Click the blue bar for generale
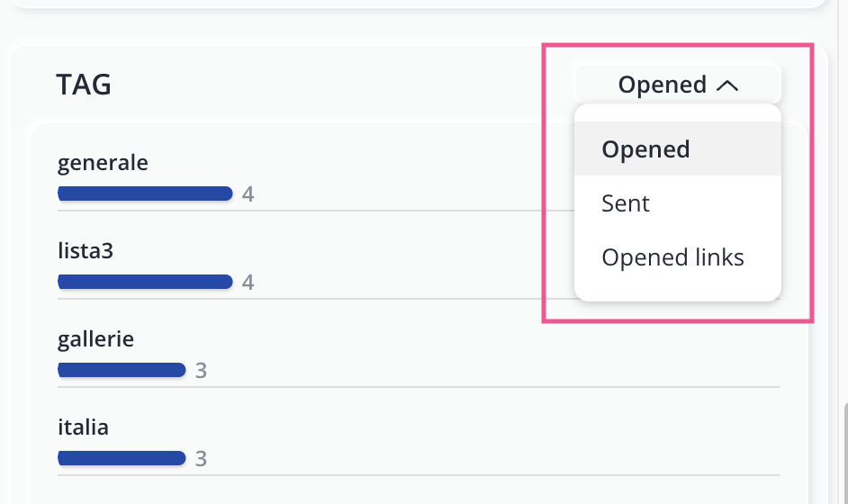The width and height of the screenshot is (848, 504). 145,193
